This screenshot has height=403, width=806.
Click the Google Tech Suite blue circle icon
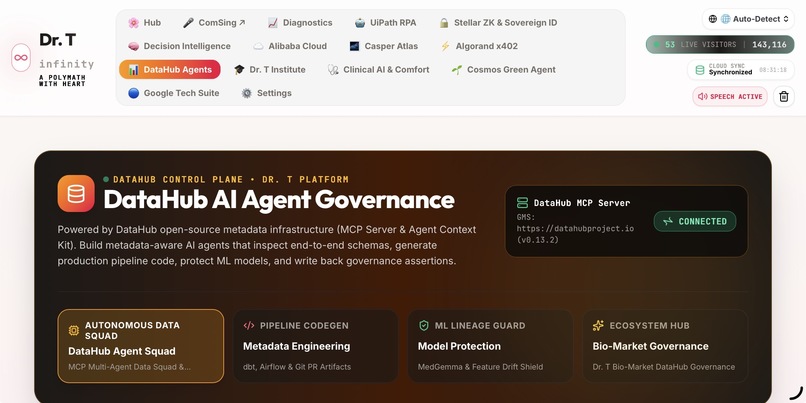134,93
